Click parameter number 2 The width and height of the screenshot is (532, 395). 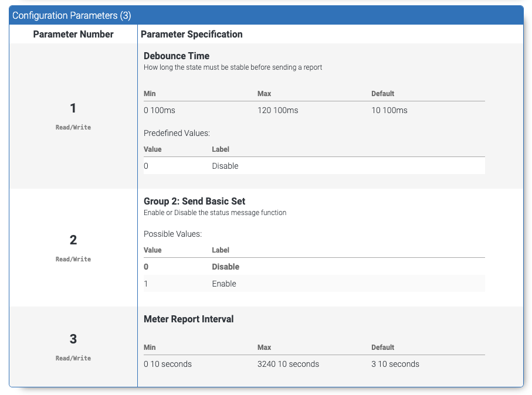73,240
